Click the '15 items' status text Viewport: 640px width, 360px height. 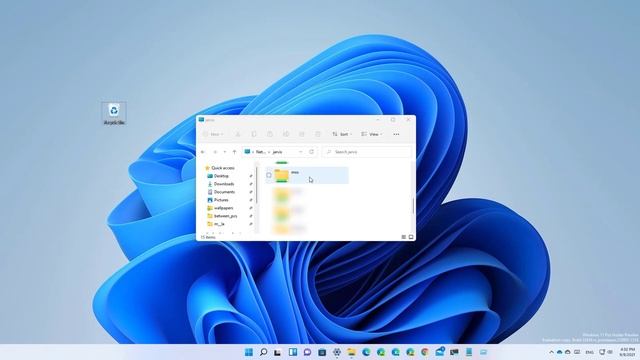208,237
